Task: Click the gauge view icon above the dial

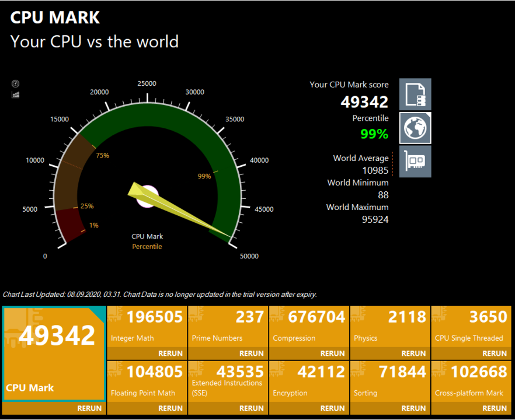Action: 15,83
